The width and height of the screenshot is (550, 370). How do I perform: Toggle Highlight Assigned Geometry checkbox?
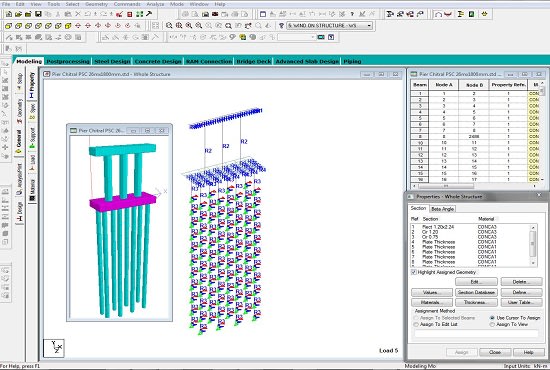(414, 272)
